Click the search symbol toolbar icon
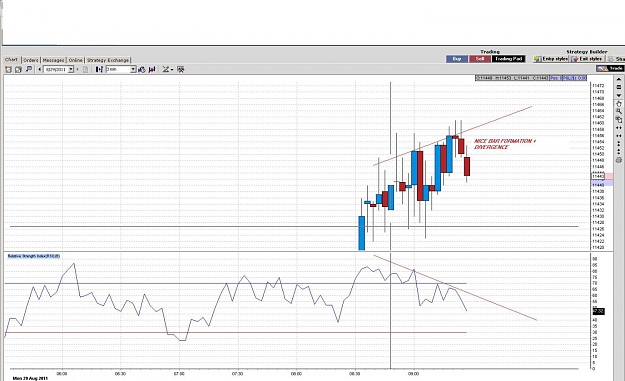Viewport: 625px width, 381px height. click(x=29, y=69)
